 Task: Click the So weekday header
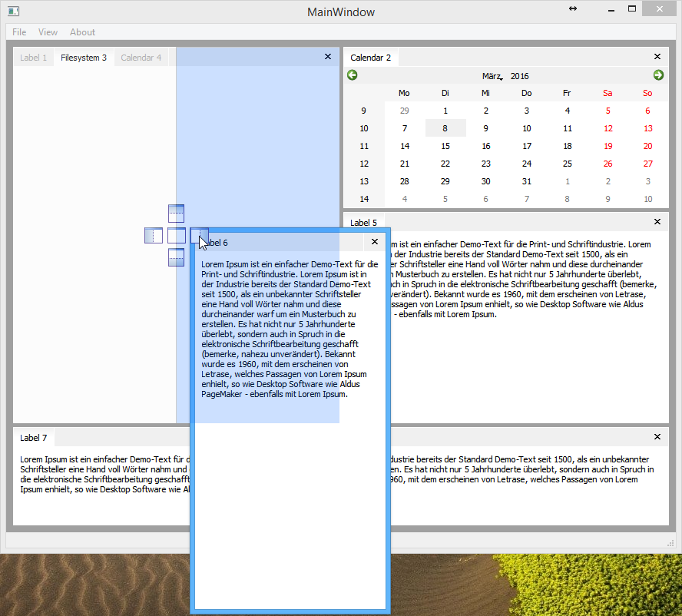coord(647,93)
